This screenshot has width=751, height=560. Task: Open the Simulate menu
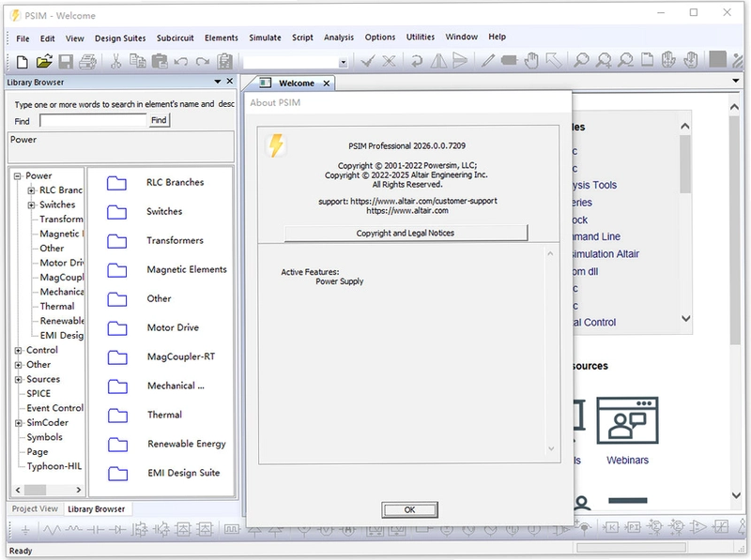265,38
